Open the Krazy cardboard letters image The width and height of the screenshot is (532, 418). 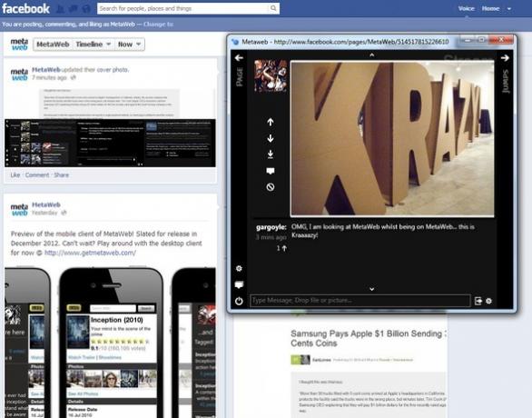[x=392, y=138]
